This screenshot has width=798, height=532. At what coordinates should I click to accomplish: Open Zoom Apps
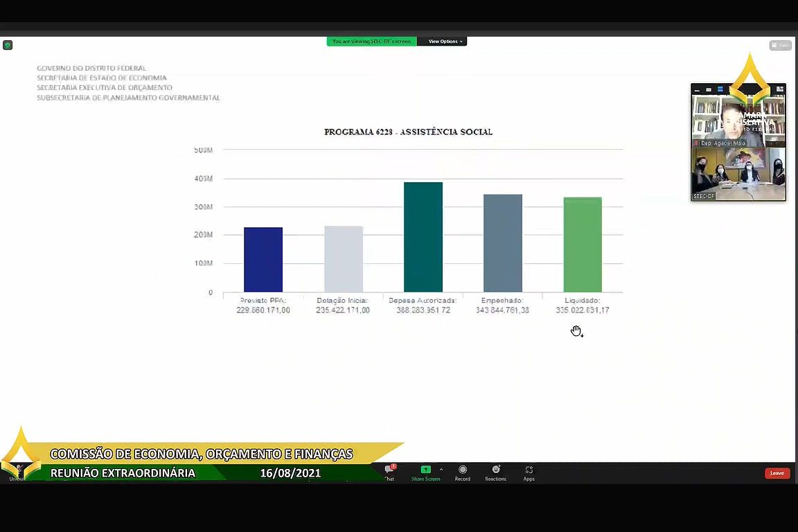tap(529, 471)
